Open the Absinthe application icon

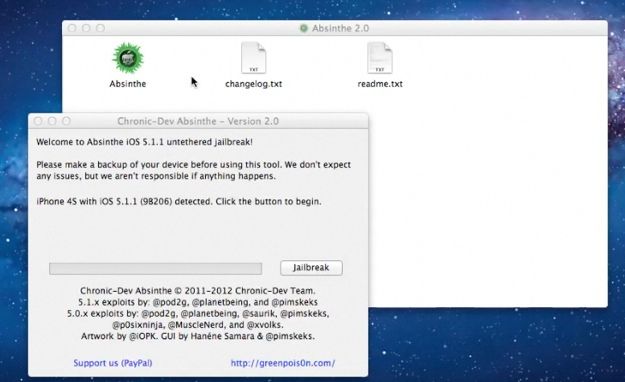coord(128,58)
